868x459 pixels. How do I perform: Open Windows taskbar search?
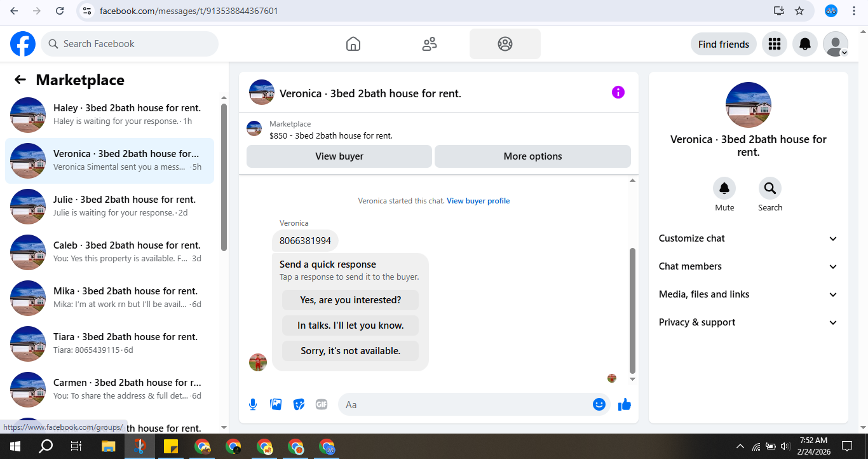pyautogui.click(x=46, y=446)
